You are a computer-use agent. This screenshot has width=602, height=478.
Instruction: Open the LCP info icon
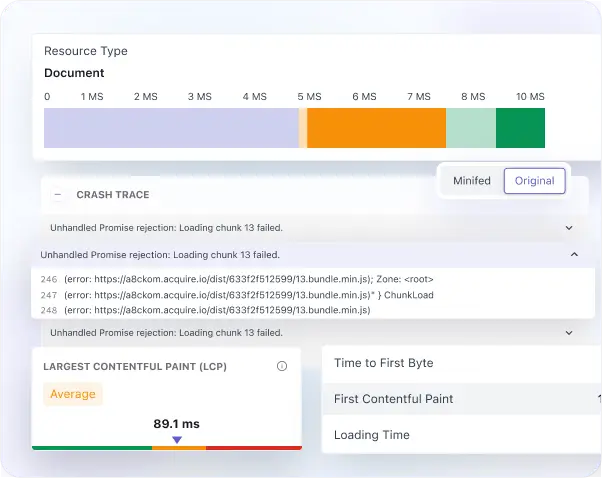[x=282, y=366]
